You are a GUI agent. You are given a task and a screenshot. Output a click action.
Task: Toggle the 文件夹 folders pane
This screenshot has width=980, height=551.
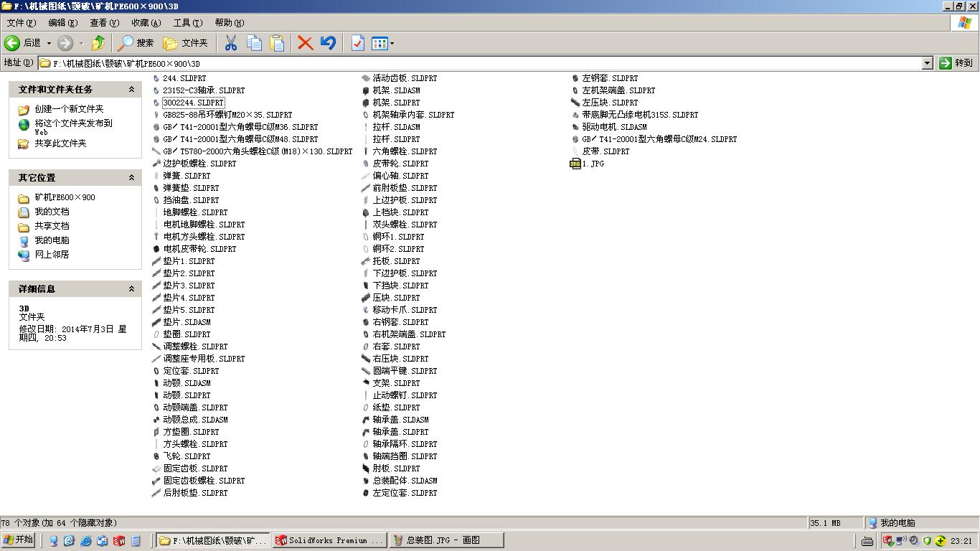[185, 43]
